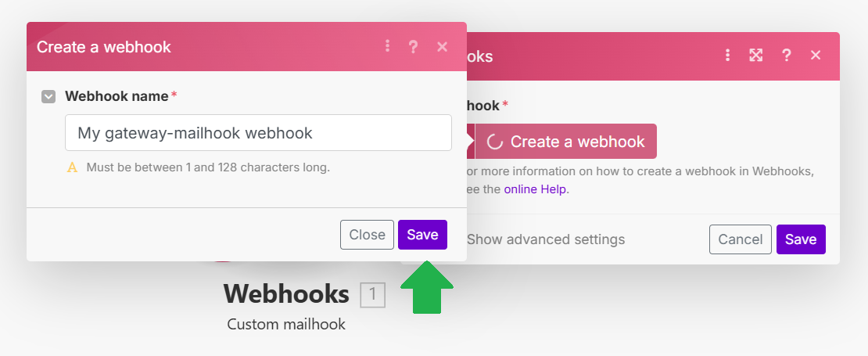Click Cancel in the Webhooks panel
Screen dimensions: 868x356
(x=740, y=239)
